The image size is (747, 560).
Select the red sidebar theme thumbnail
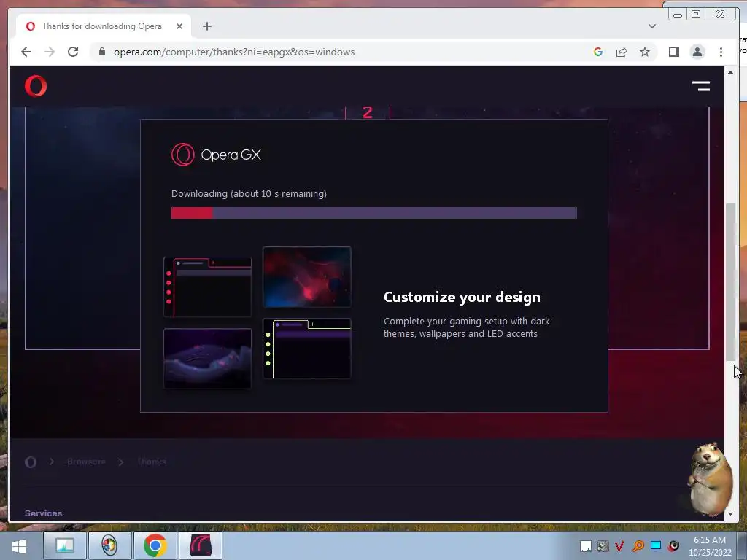207,287
